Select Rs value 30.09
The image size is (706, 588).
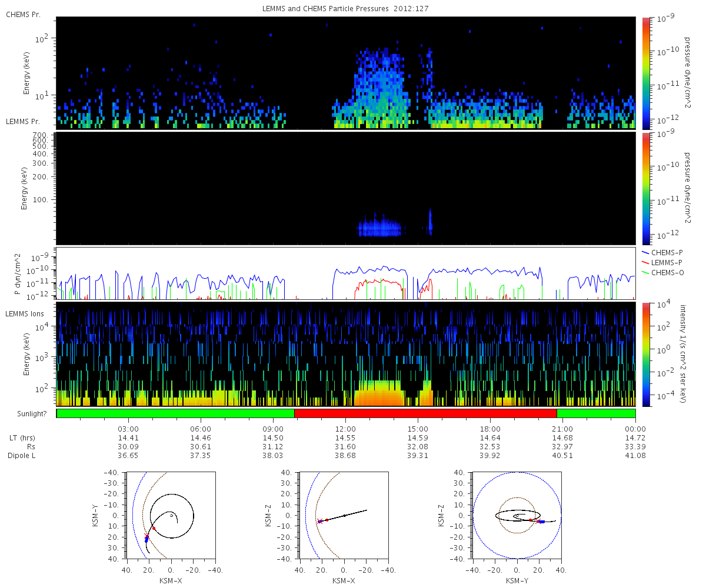128,447
